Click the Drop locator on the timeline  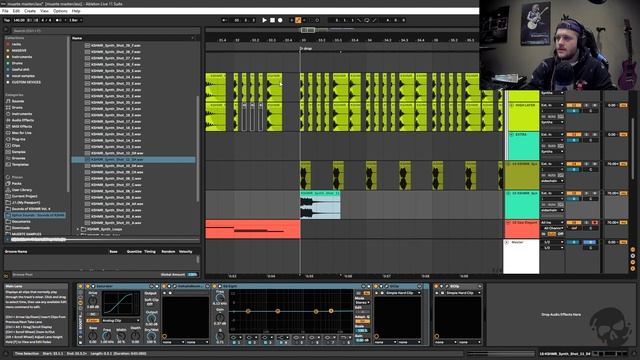coord(306,49)
